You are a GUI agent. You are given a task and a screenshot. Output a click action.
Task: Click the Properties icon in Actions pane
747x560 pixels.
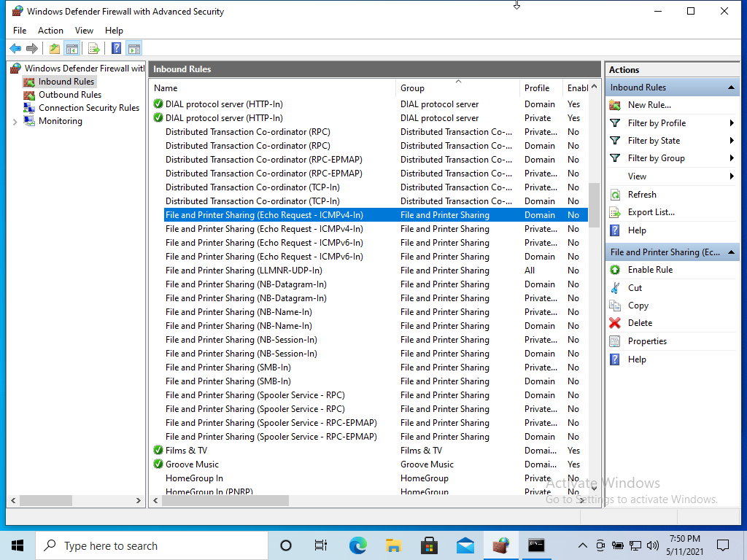click(615, 341)
